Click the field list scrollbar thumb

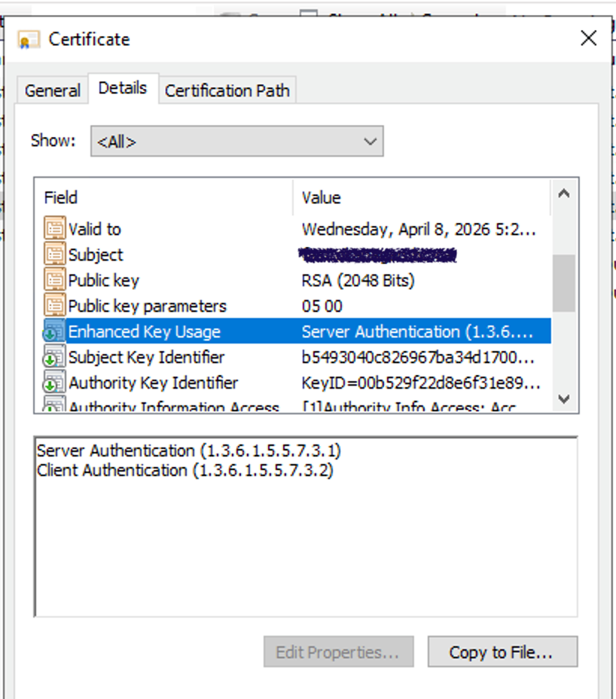tap(564, 282)
